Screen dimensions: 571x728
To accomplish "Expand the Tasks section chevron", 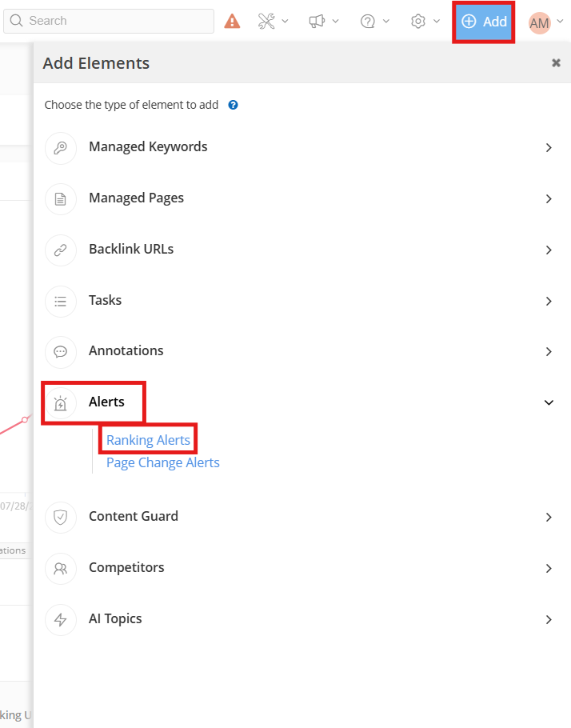I will [549, 302].
